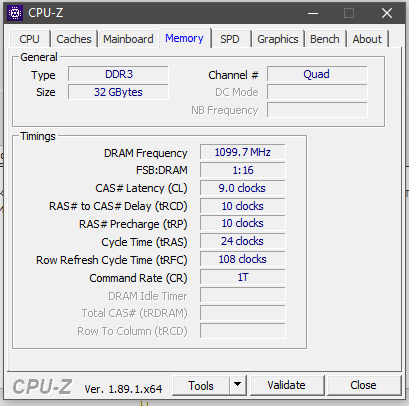
Task: Click the Channel # field showing Quad
Action: tap(317, 74)
